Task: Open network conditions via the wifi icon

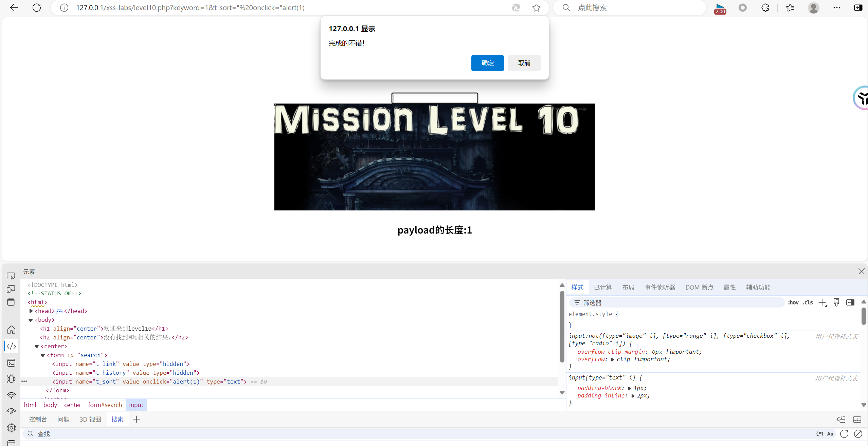Action: click(x=11, y=395)
